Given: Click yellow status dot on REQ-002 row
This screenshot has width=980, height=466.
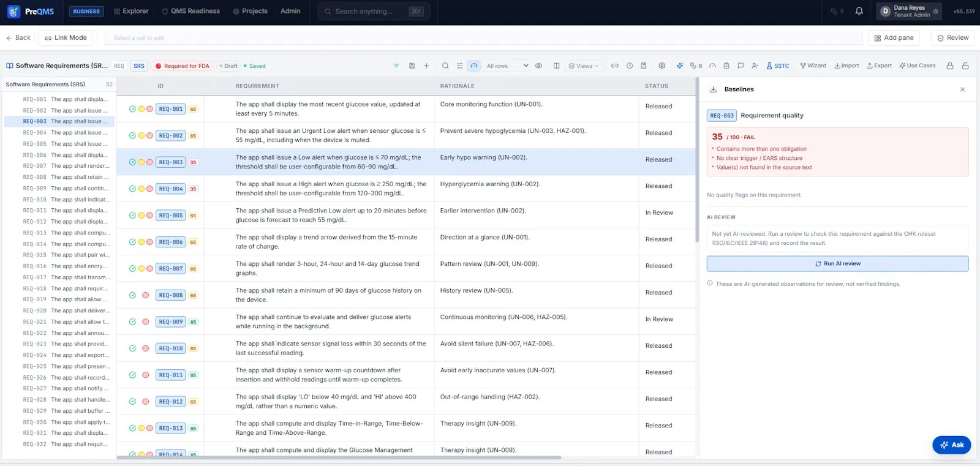Looking at the screenshot, I should (x=141, y=136).
